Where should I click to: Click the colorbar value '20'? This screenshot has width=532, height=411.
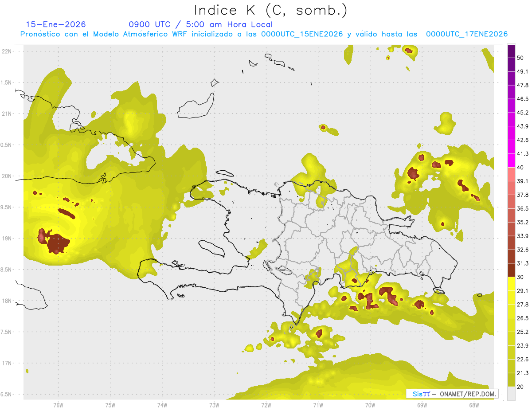521,387
